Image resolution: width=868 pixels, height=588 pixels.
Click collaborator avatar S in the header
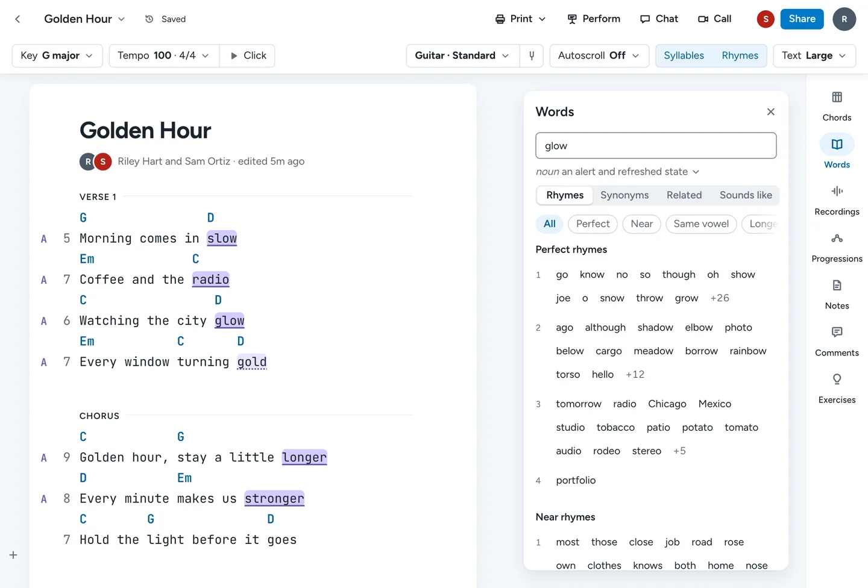click(x=766, y=19)
